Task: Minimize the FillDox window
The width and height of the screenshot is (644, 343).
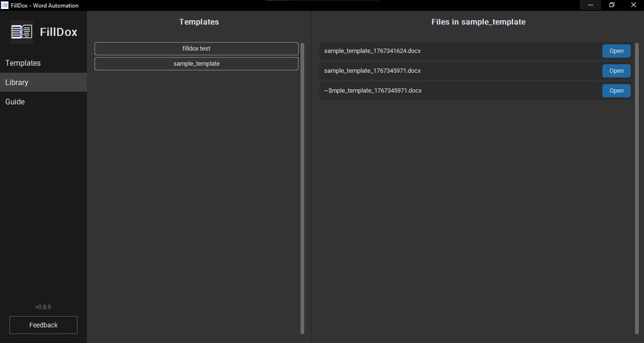Action: [590, 5]
